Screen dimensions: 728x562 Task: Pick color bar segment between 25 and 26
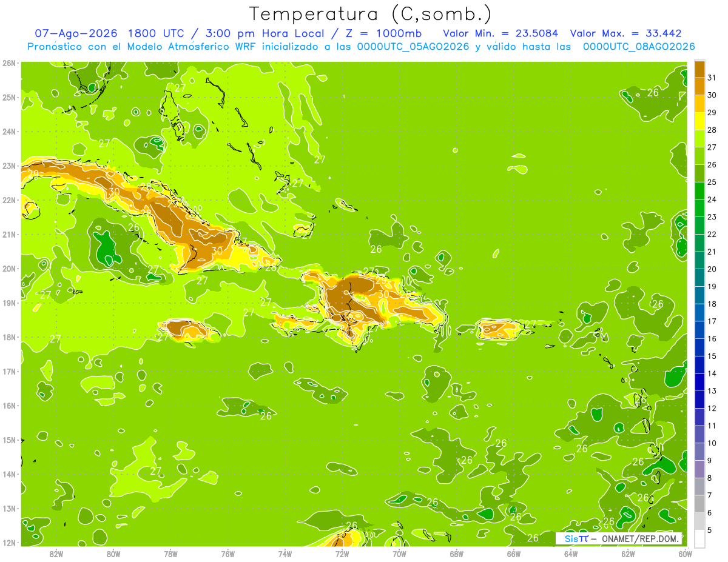700,173
